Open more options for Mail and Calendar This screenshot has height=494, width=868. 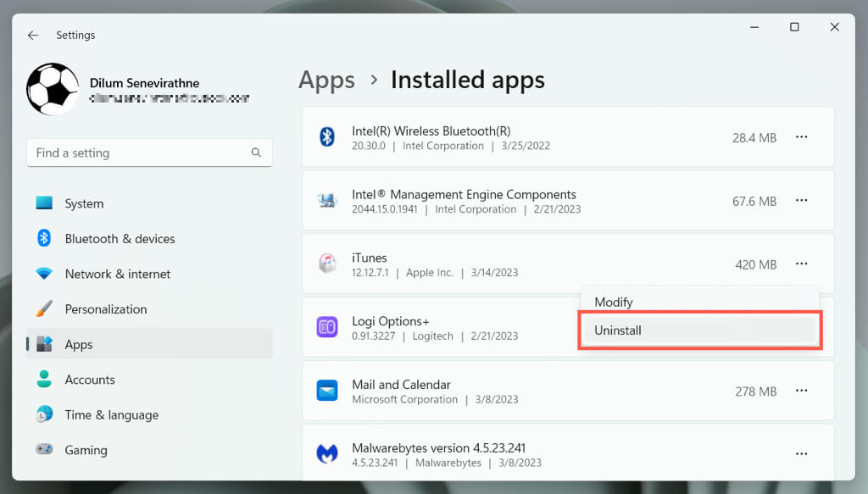[801, 391]
